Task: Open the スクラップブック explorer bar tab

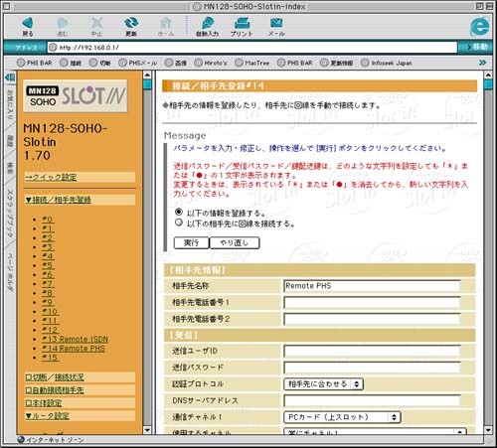Action: 10,213
